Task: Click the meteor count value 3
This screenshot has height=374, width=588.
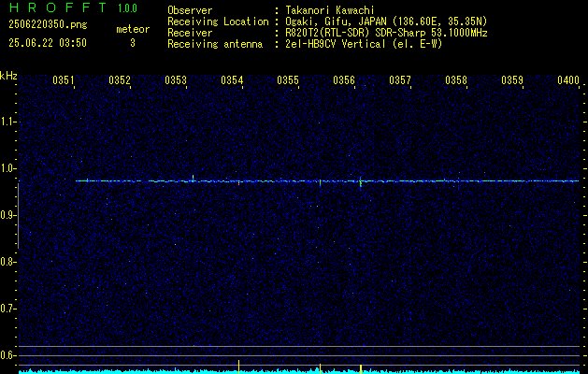Action: [x=133, y=43]
